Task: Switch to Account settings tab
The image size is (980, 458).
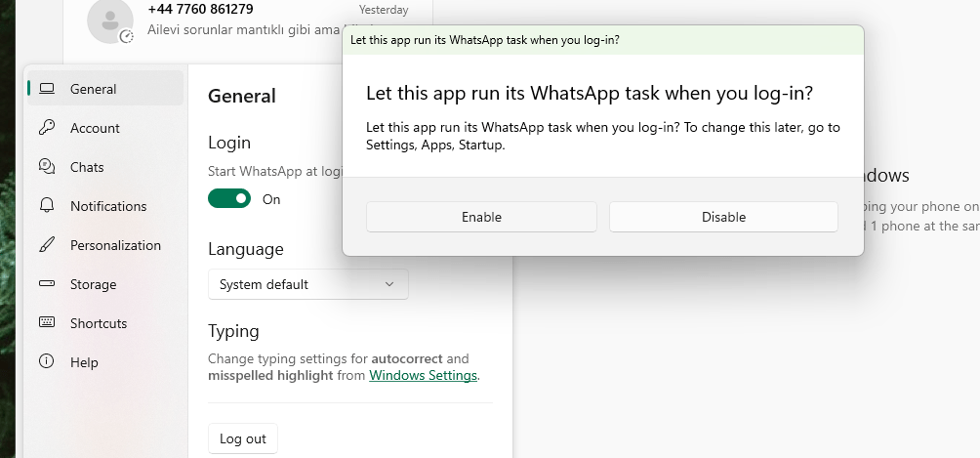Action: (x=105, y=128)
